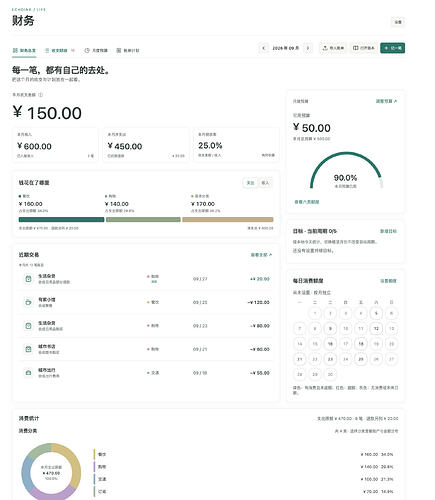
Task: Click the 设置额度 link in daily quota card
Action: (x=388, y=281)
